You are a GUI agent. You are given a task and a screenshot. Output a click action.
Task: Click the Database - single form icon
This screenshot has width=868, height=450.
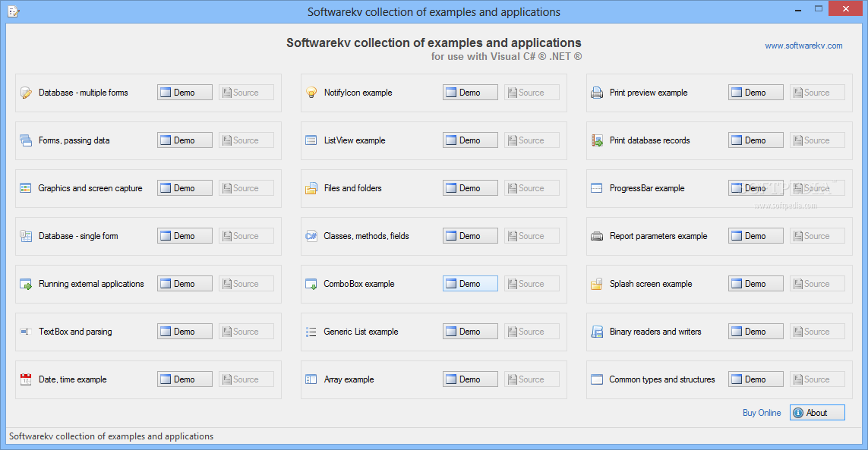click(x=26, y=236)
